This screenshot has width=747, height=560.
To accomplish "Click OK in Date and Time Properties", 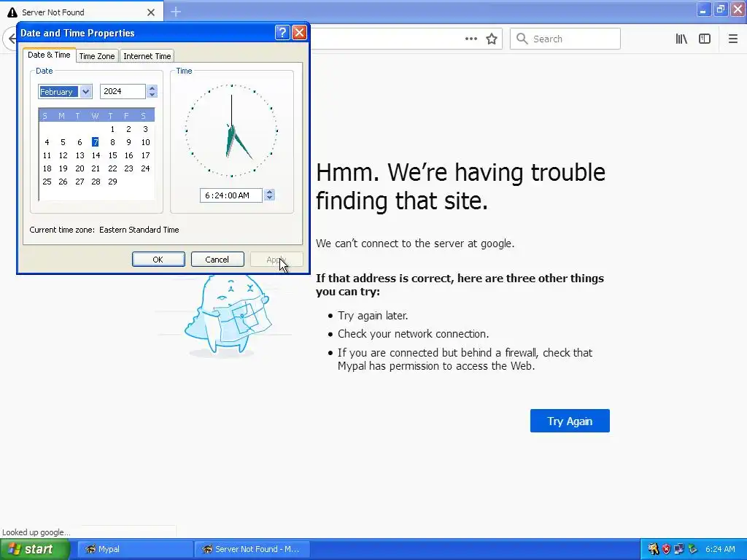I will click(158, 260).
